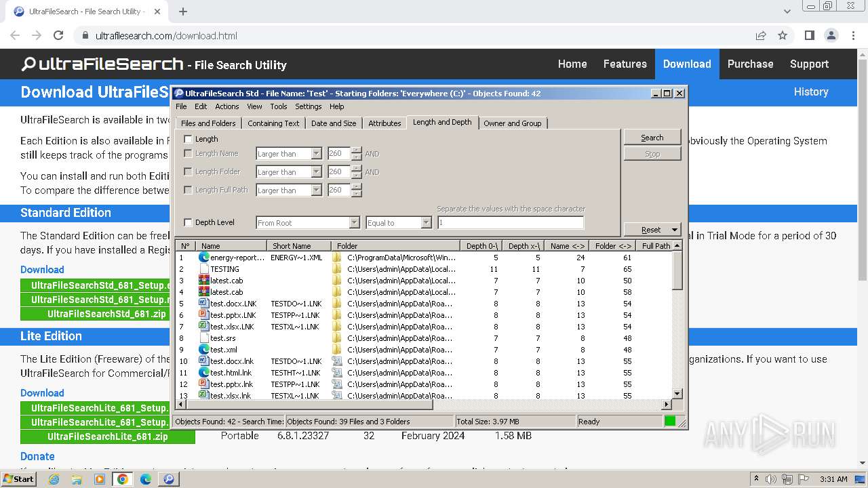Open Length Folder 'Larger than' dropdown
The width and height of the screenshot is (868, 488).
316,172
